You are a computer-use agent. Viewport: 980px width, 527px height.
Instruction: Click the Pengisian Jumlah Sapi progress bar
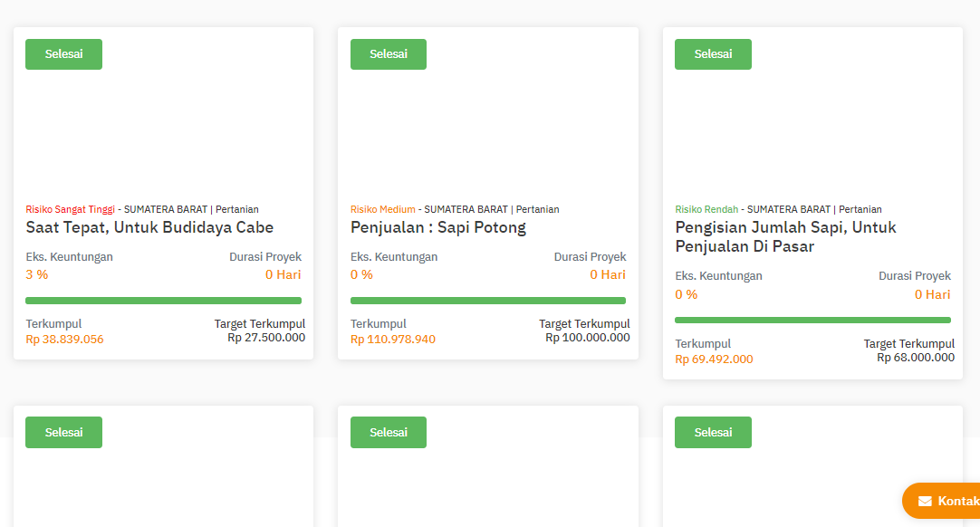coord(812,320)
